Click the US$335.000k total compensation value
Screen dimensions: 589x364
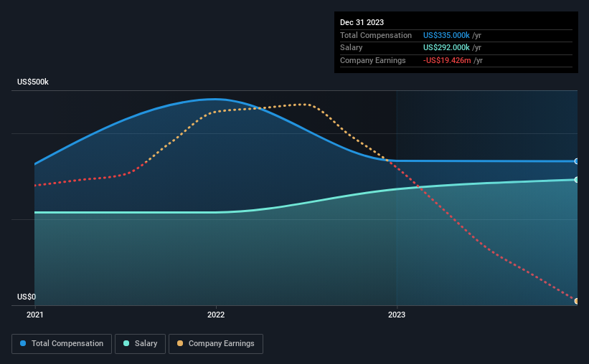point(446,35)
